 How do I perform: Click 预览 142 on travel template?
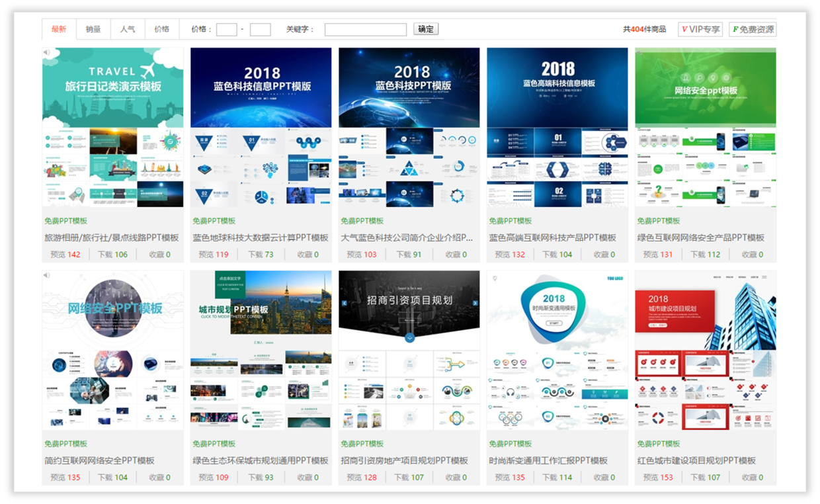[x=65, y=255]
